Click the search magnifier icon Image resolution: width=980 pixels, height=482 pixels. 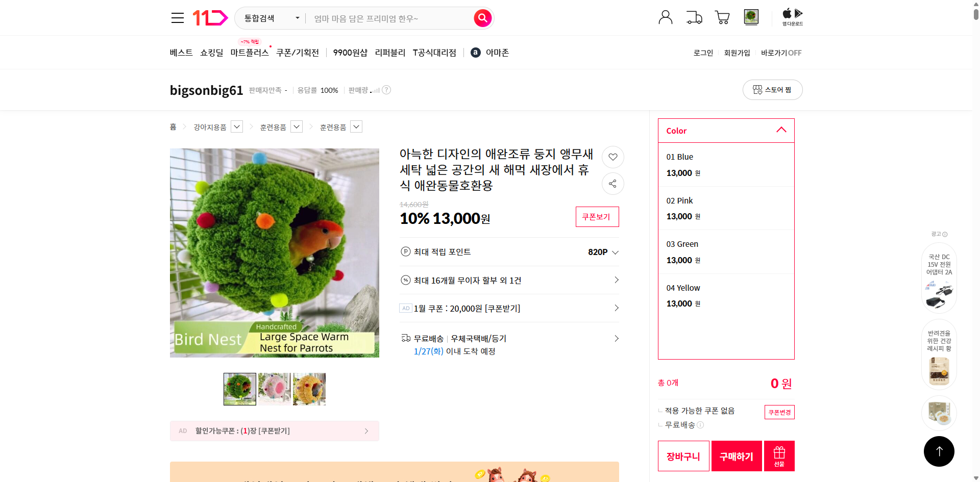pyautogui.click(x=482, y=17)
